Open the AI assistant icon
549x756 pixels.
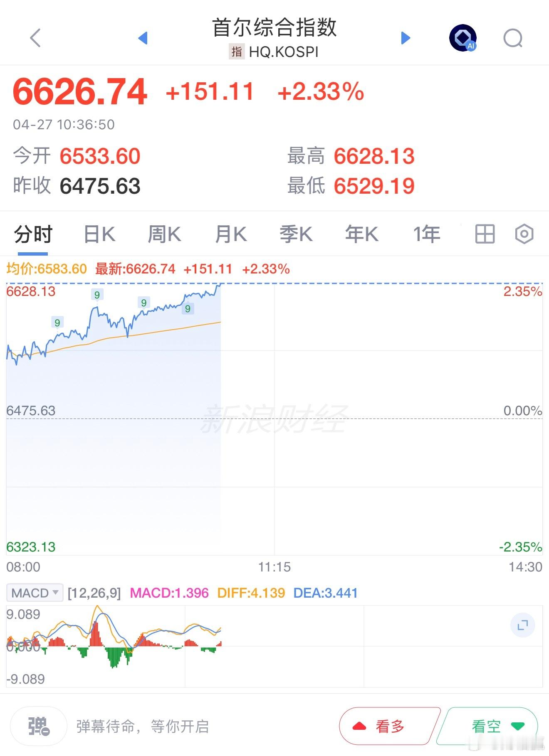(x=462, y=38)
